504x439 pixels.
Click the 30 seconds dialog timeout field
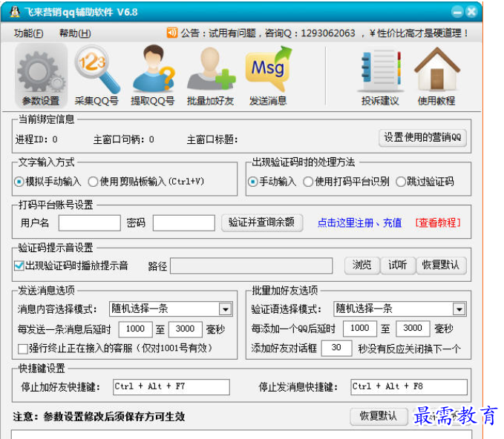pyautogui.click(x=336, y=348)
